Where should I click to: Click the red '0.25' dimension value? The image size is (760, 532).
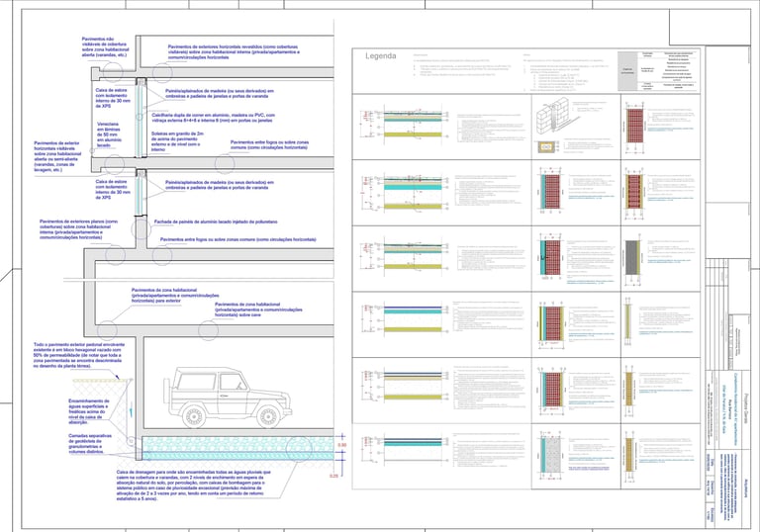tap(333, 477)
